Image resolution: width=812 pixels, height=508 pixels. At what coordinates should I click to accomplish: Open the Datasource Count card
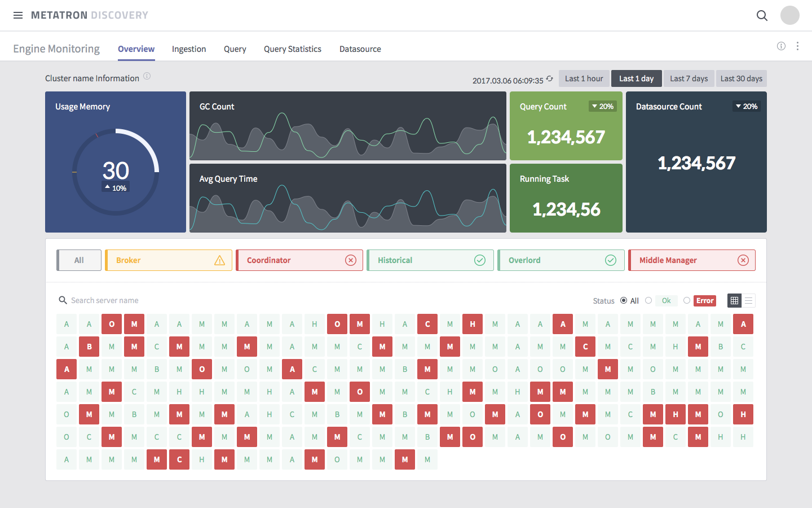click(696, 162)
